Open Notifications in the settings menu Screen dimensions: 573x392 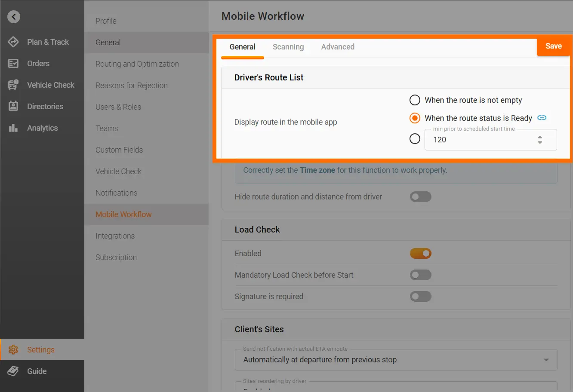tap(116, 193)
